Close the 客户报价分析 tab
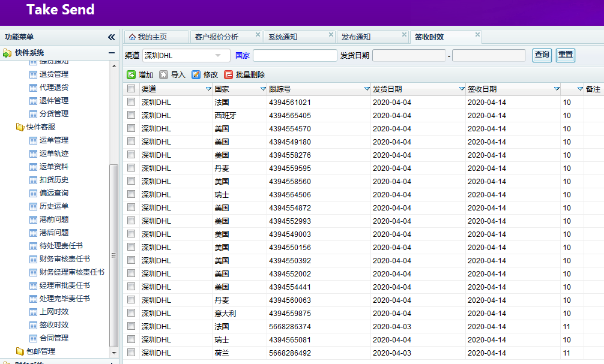604x364 pixels. tap(258, 35)
